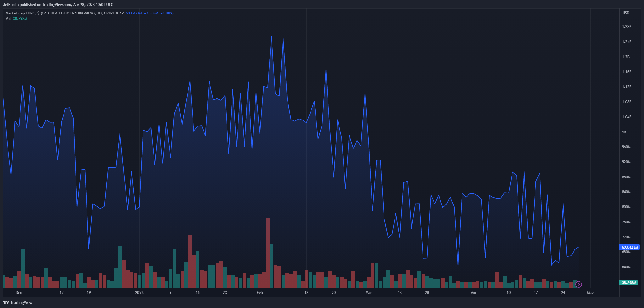Click the 38.898M volume label on the axis

(x=629, y=283)
